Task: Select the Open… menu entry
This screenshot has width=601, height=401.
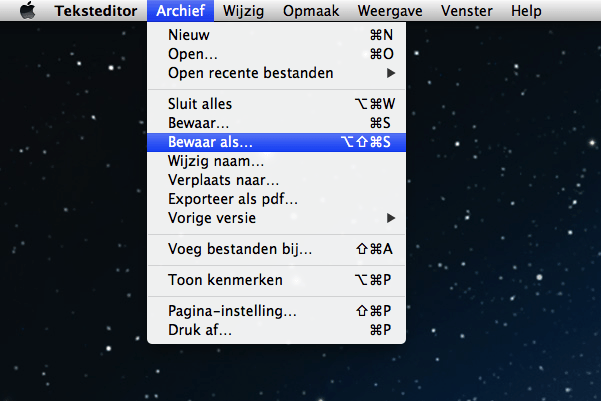Action: coord(276,54)
